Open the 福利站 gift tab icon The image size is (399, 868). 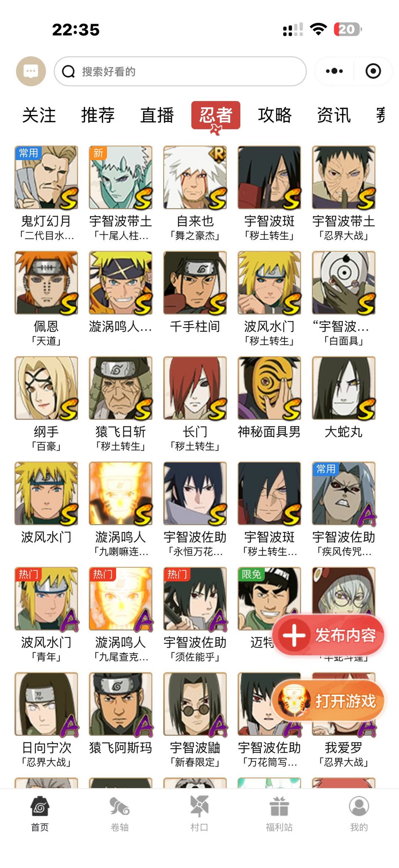[279, 807]
